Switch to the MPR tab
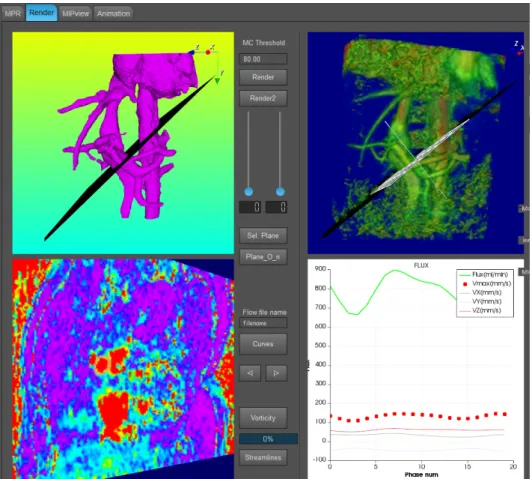532x479 pixels. 13,14
